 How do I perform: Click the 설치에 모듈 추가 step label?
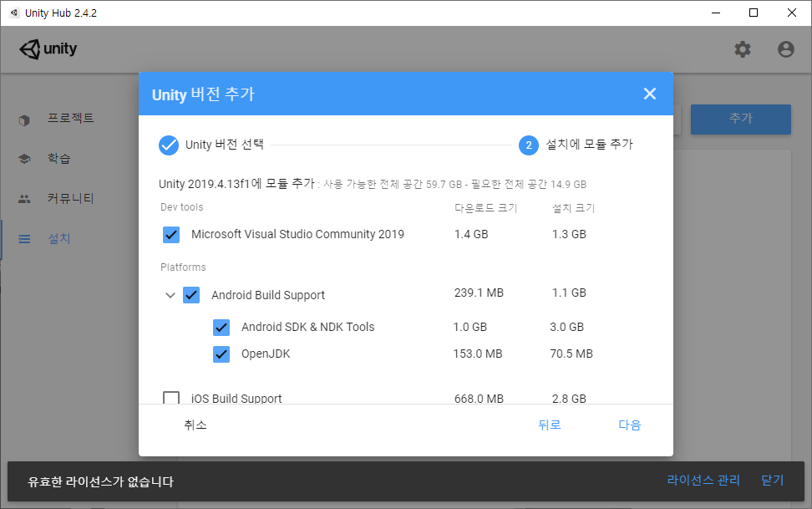(589, 144)
